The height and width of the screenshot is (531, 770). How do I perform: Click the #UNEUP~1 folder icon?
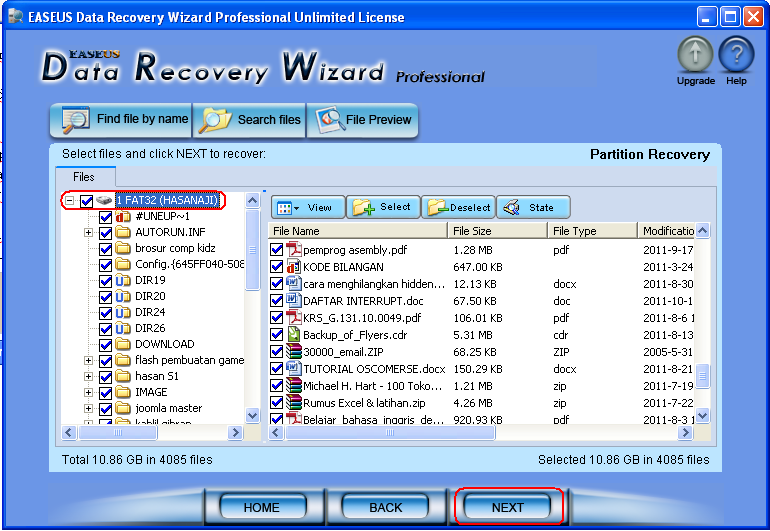(123, 216)
